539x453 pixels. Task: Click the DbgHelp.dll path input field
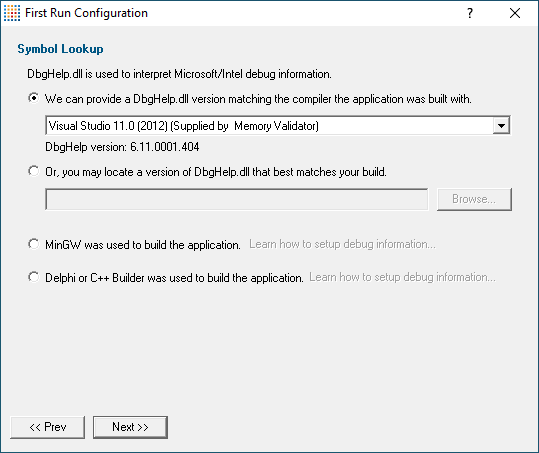point(236,199)
